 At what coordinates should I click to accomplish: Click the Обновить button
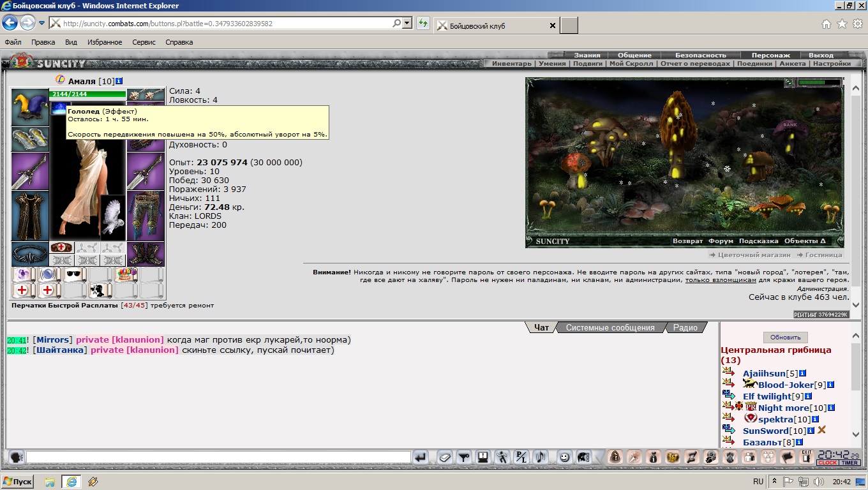(x=785, y=338)
